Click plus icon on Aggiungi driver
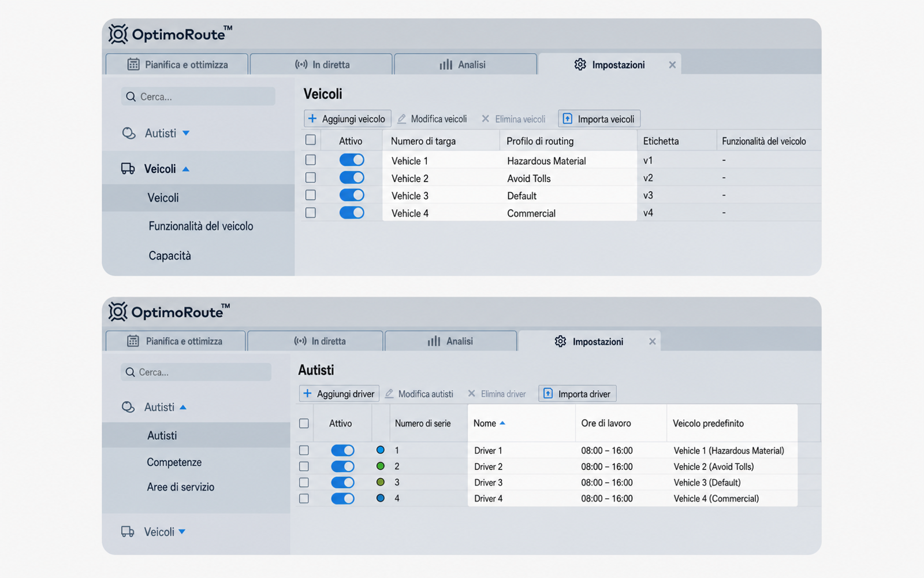 point(307,394)
